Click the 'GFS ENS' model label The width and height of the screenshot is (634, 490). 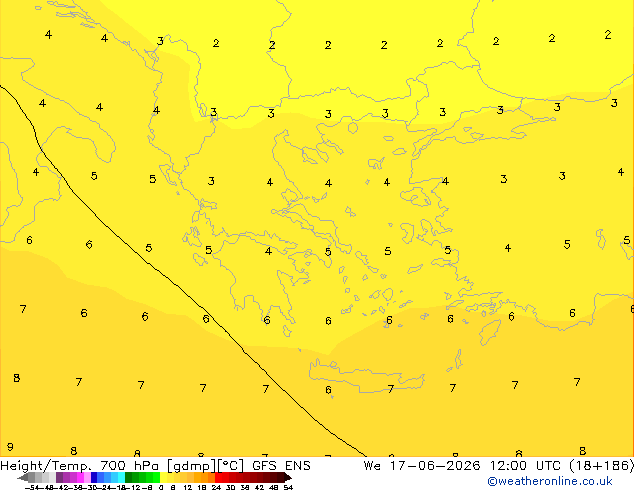(x=281, y=466)
